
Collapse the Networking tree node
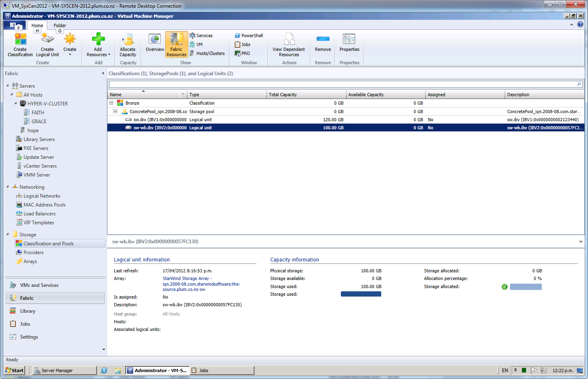[7, 187]
